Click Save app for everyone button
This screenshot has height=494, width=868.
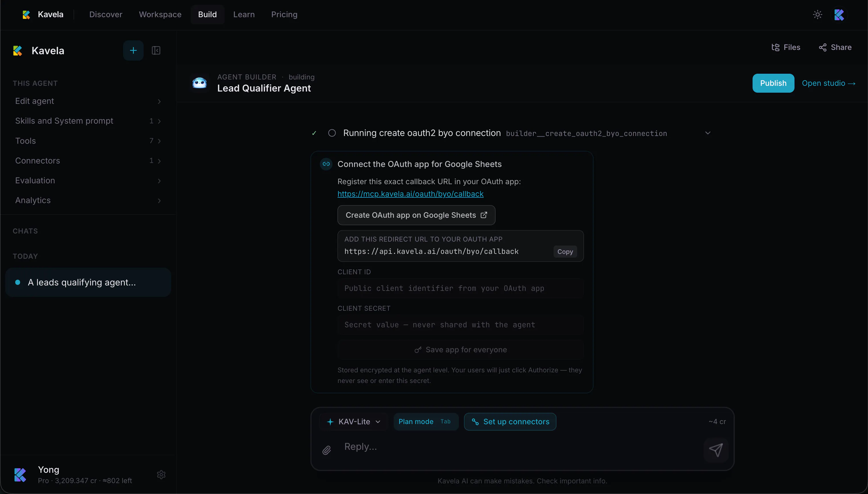click(x=461, y=350)
